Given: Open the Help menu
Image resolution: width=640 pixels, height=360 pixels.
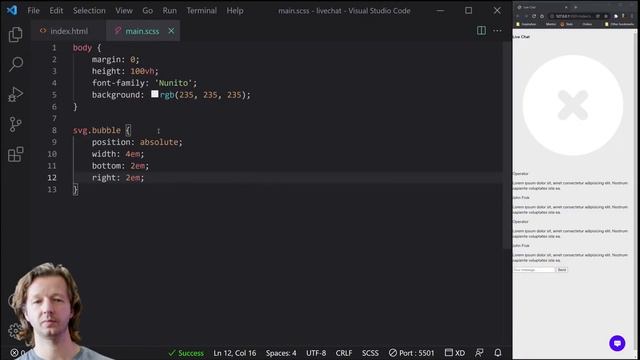Looking at the screenshot, I should pyautogui.click(x=235, y=11).
